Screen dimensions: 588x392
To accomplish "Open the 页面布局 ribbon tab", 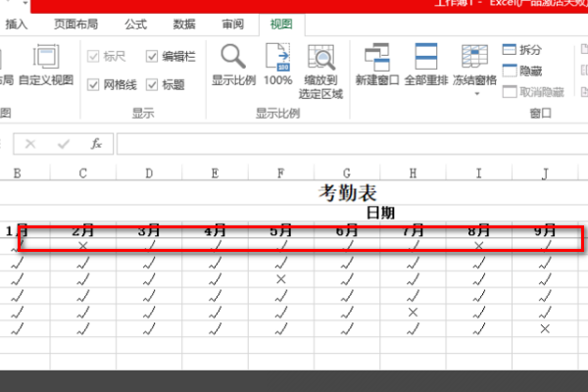I will (75, 24).
